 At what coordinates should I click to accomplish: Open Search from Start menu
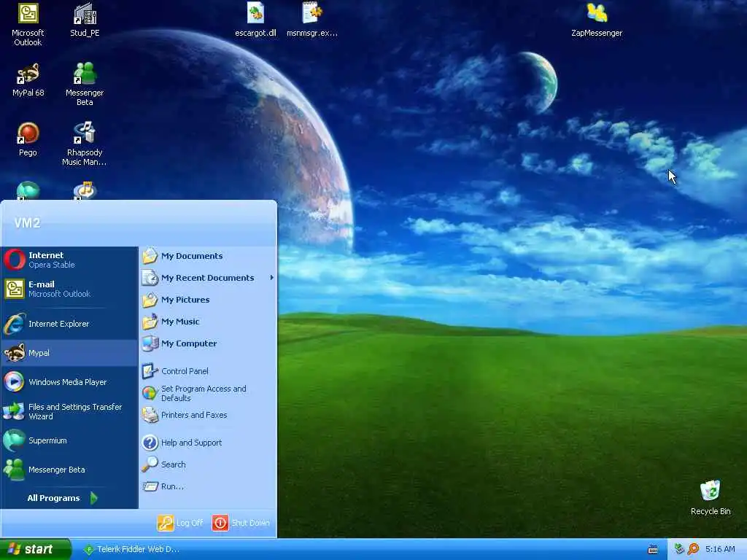pyautogui.click(x=208, y=464)
